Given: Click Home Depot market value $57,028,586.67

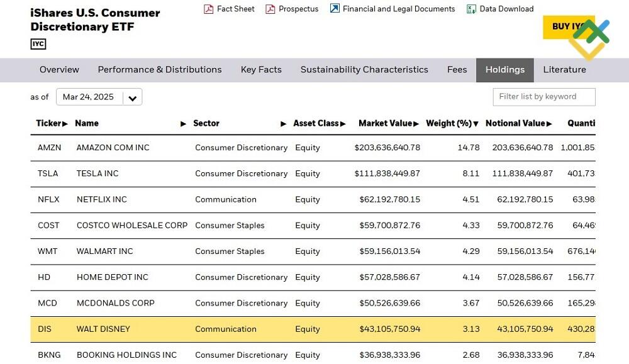Looking at the screenshot, I should click(389, 277).
